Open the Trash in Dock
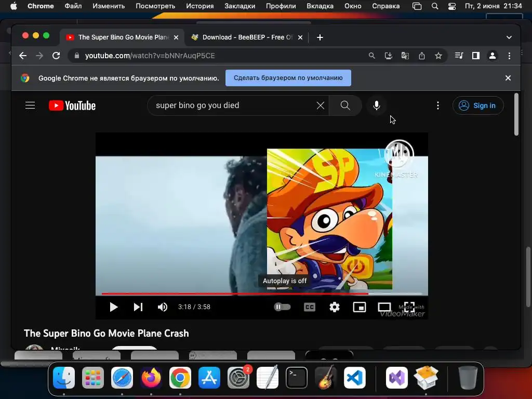This screenshot has height=399, width=532. pyautogui.click(x=468, y=378)
